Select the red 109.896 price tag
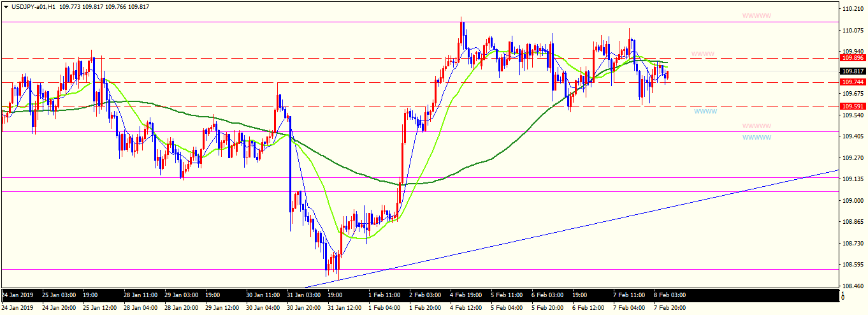This screenshot has height=315, width=868. pyautogui.click(x=853, y=58)
